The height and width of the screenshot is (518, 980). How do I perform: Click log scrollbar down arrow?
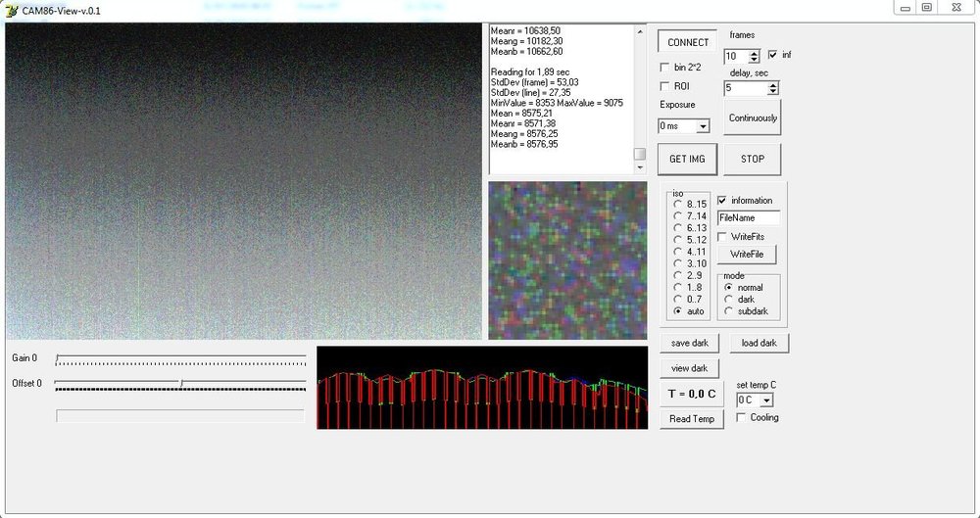pyautogui.click(x=639, y=166)
